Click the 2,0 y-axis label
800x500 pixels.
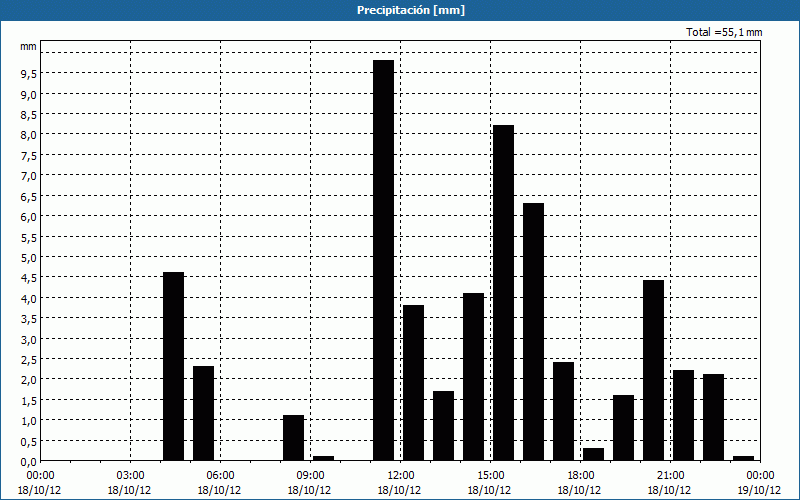[x=29, y=380]
